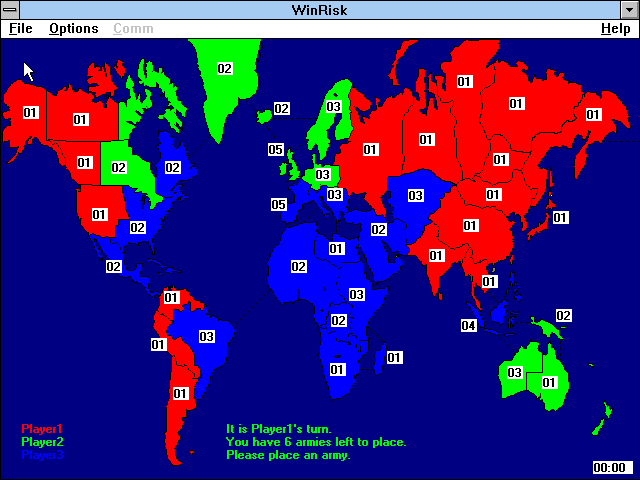Click the 01 army label on Siam
Screen dimensions: 640x480
[489, 281]
